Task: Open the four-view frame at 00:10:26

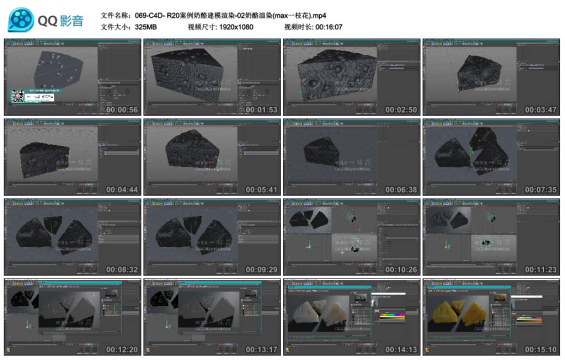Action: 352,237
